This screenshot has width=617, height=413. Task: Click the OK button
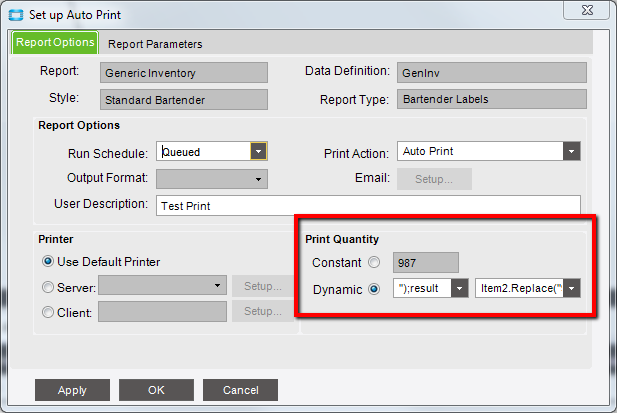156,390
